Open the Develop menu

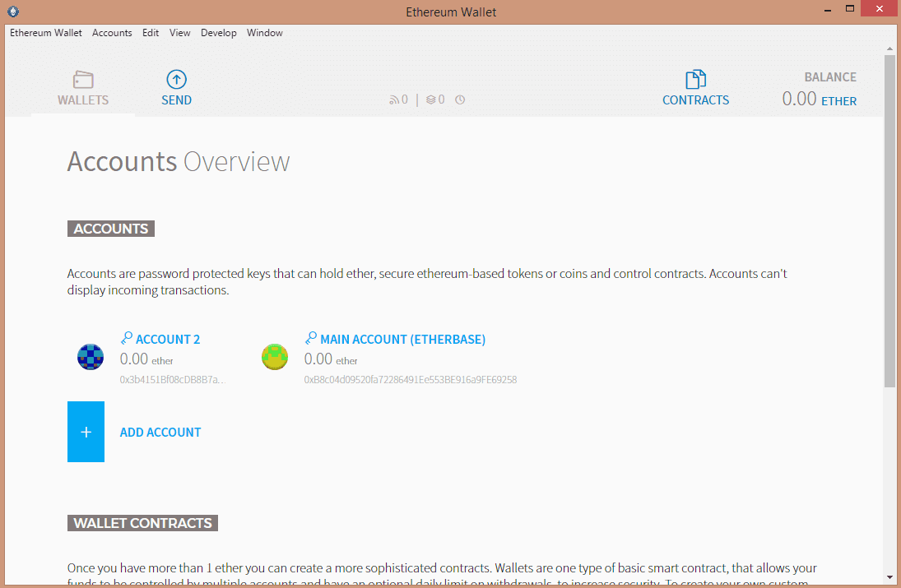click(x=219, y=33)
